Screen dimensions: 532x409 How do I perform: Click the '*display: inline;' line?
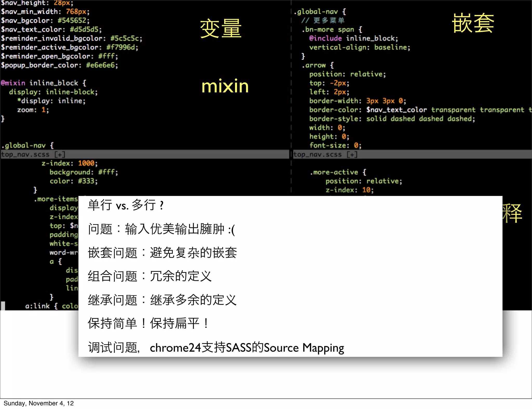(x=51, y=101)
